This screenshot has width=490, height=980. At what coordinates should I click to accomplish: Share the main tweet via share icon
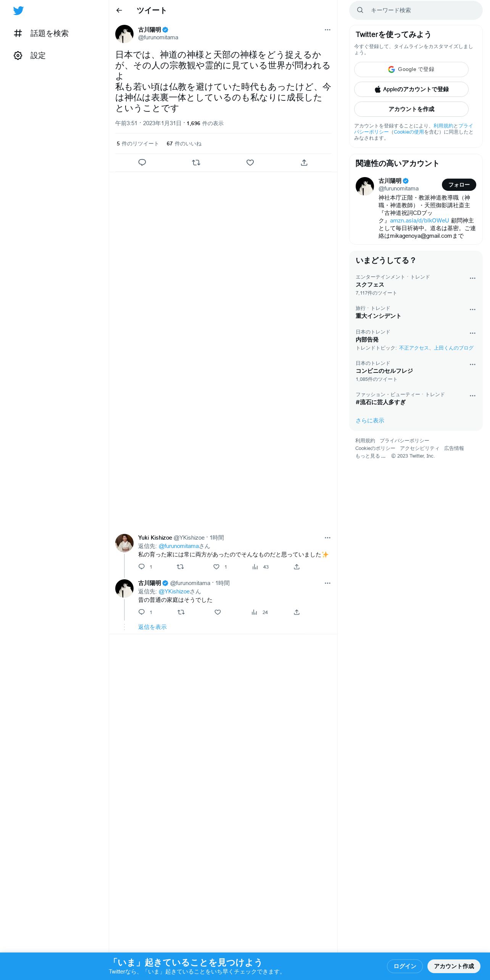(304, 163)
